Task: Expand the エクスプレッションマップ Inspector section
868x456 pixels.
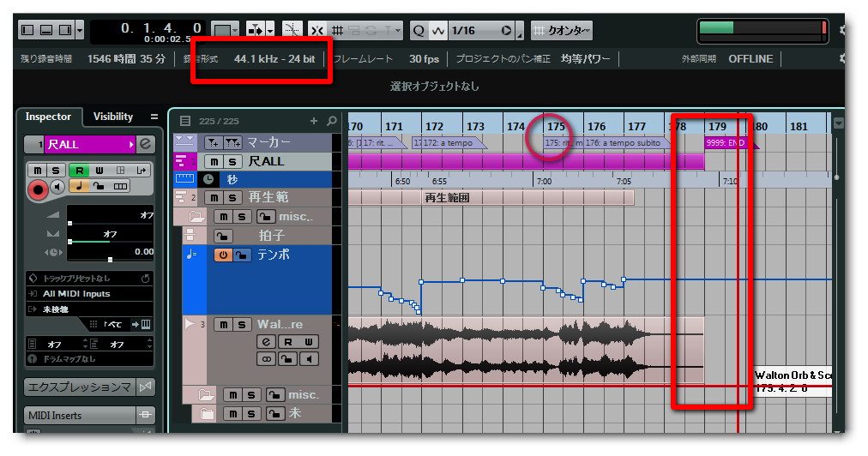Action: coord(81,387)
